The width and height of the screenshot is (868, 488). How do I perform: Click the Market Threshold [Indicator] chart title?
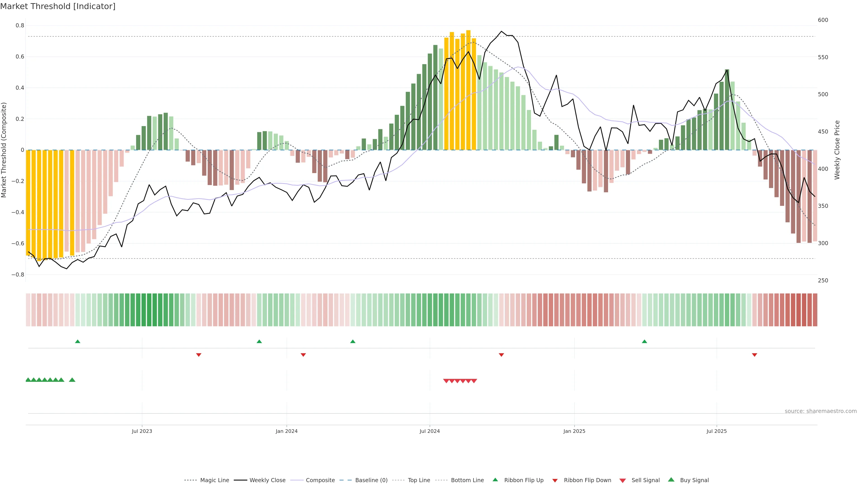pos(58,6)
